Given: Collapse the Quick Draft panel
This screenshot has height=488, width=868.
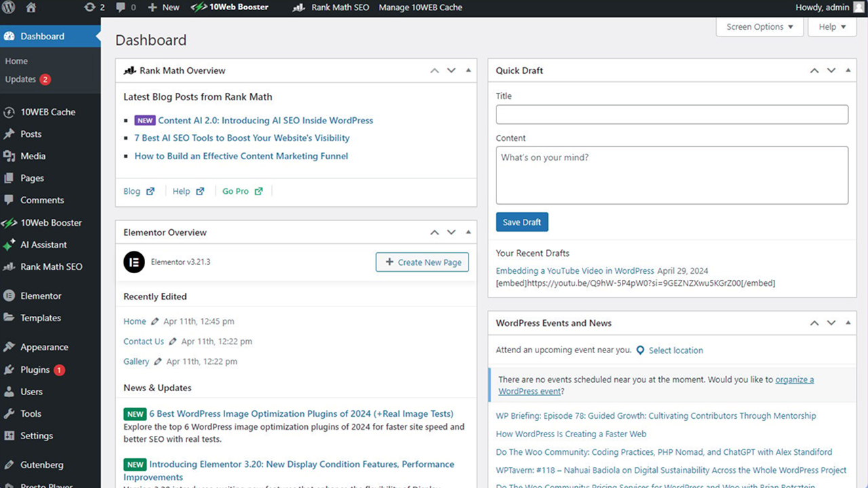Looking at the screenshot, I should (848, 70).
